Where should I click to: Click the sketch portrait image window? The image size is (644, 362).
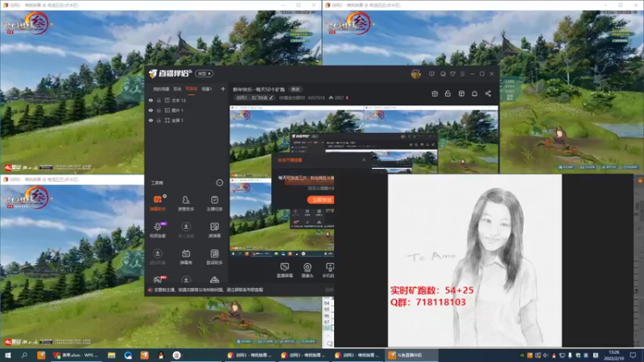click(475, 260)
